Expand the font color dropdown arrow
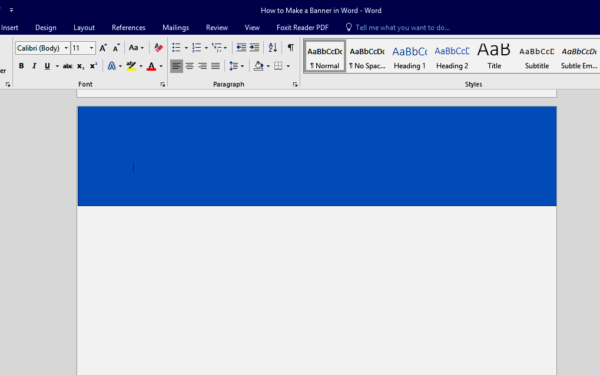 click(161, 66)
